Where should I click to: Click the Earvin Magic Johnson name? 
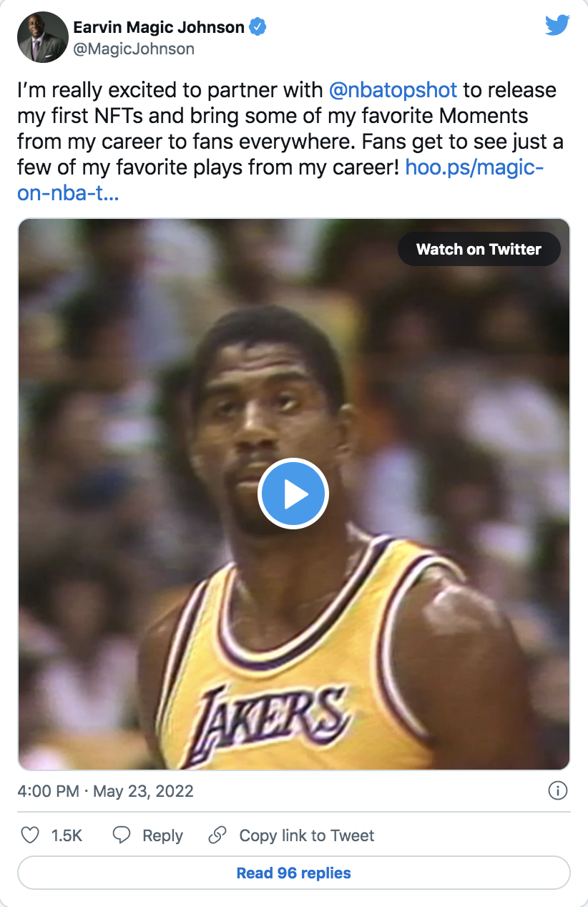click(158, 27)
